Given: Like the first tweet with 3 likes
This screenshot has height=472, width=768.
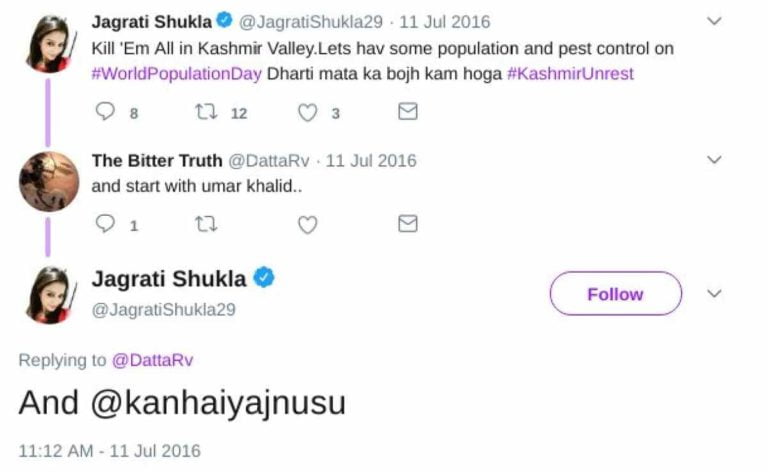Looking at the screenshot, I should point(308,113).
